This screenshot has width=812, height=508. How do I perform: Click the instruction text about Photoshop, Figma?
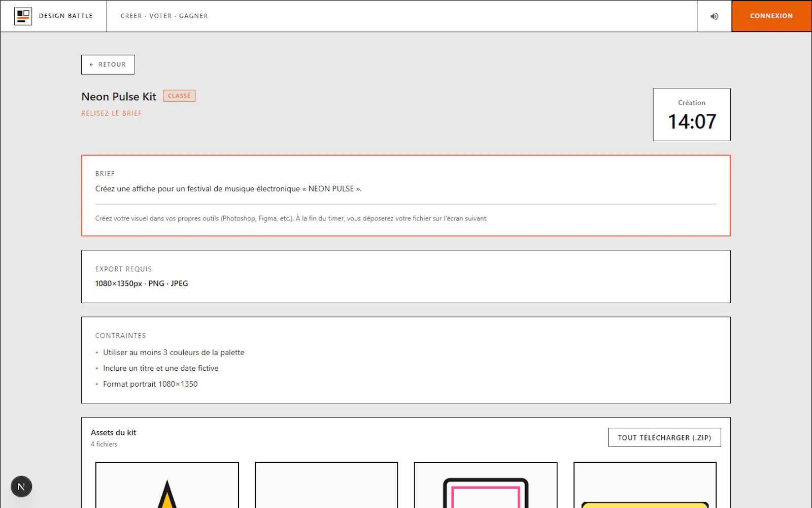point(291,218)
